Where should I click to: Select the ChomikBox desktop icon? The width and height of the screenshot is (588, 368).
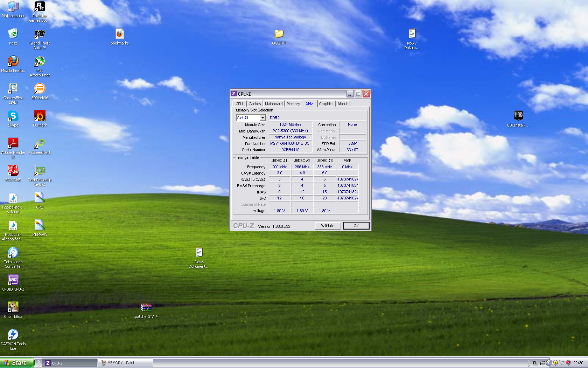click(13, 310)
